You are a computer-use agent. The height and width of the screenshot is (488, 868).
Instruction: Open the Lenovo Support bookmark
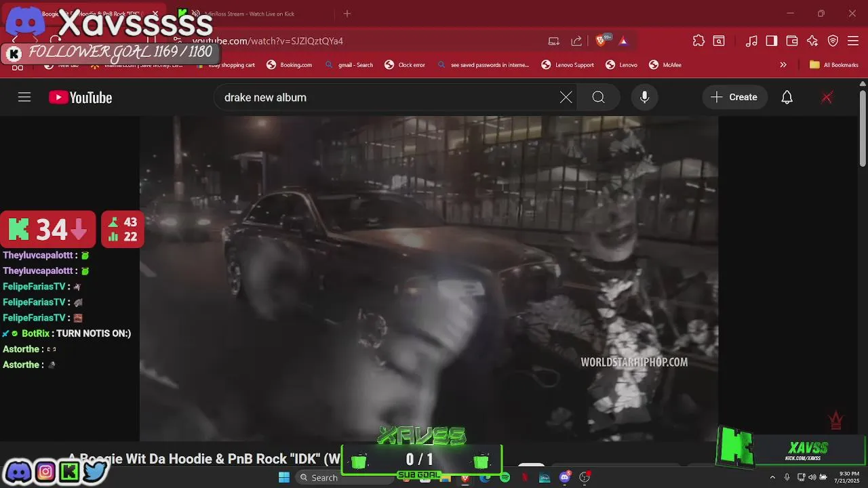(568, 65)
